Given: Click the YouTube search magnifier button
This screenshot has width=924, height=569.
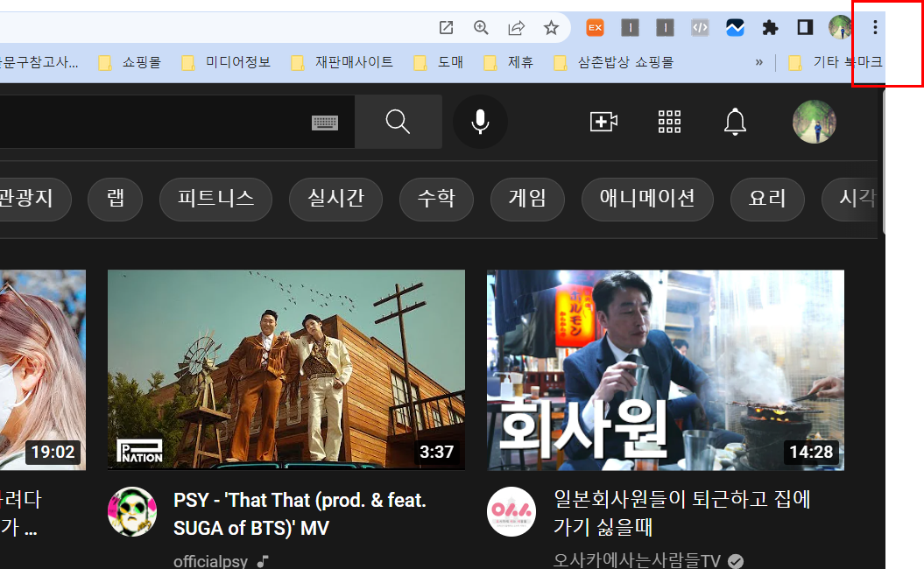Looking at the screenshot, I should point(399,122).
